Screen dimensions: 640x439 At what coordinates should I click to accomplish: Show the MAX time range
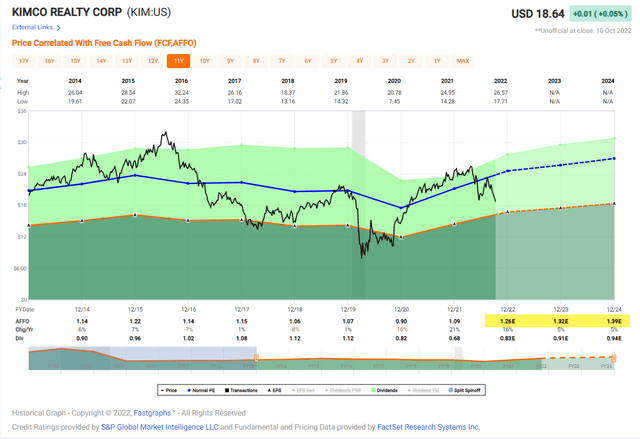[462, 61]
